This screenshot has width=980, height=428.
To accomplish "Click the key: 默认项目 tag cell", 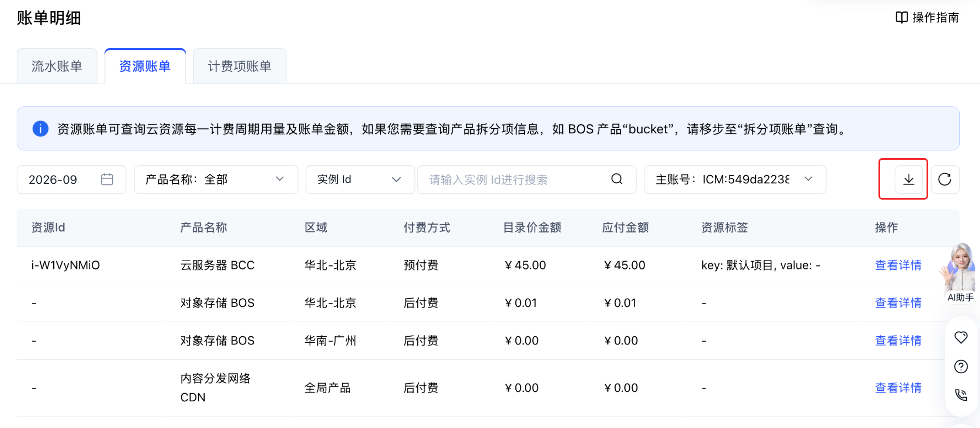I will tap(761, 265).
